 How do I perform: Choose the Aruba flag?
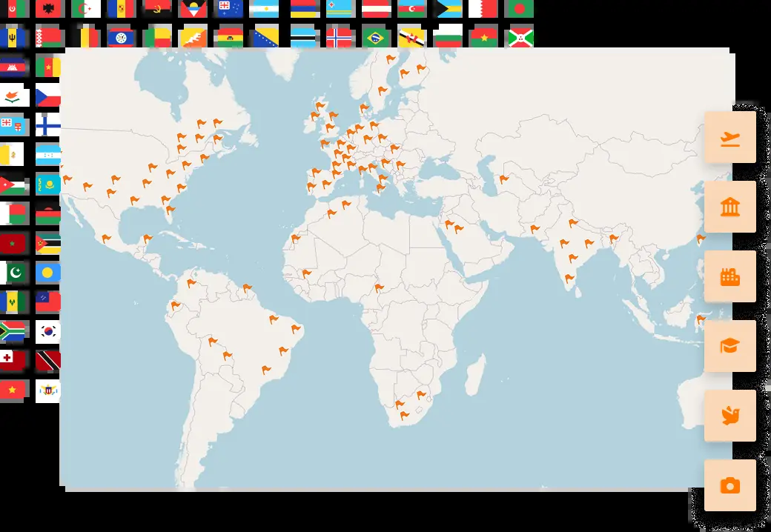tap(340, 8)
